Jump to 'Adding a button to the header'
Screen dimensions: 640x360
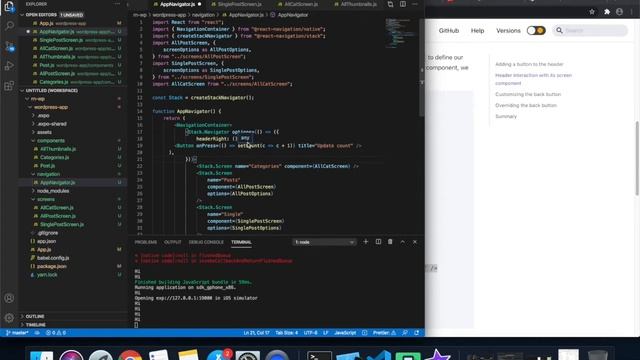529,64
